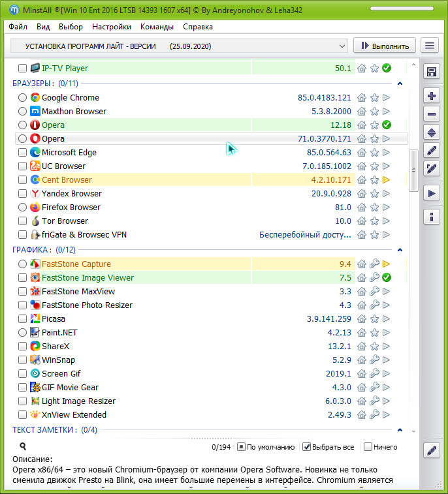Open the Настройки menu

coord(112,27)
